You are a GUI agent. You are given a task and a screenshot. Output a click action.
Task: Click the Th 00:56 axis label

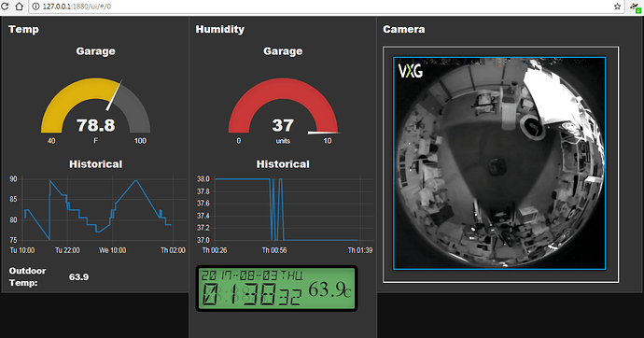tap(274, 250)
